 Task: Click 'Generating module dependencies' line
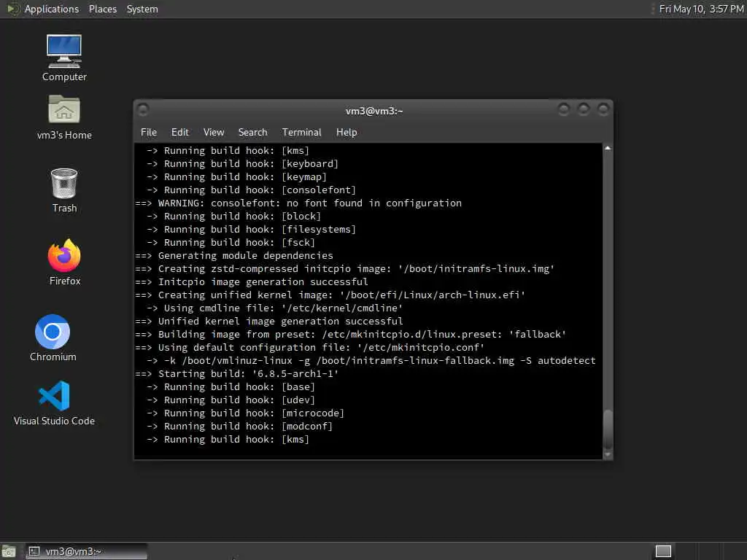(234, 256)
